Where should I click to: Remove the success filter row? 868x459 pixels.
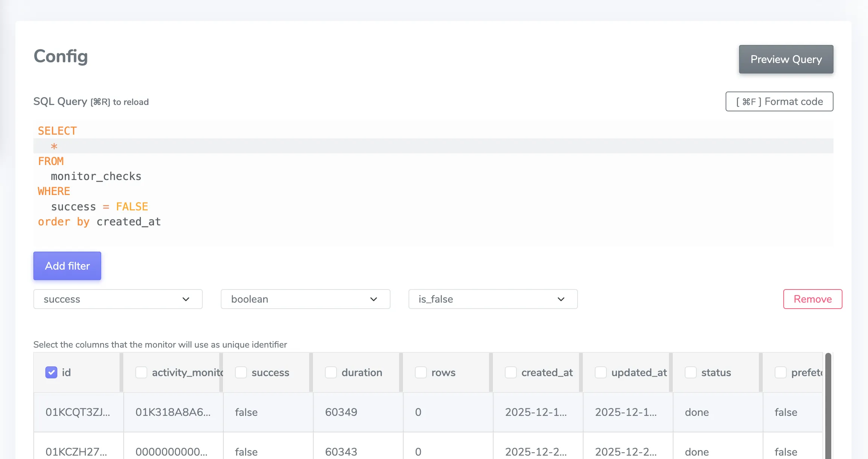click(813, 299)
